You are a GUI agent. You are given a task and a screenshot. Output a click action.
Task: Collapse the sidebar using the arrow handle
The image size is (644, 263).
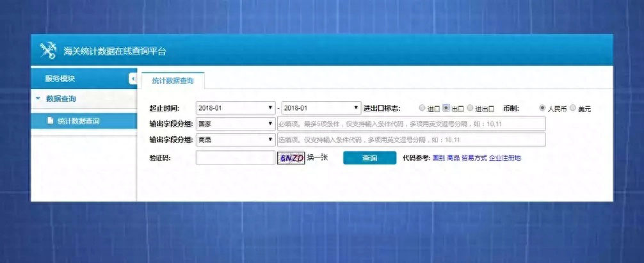133,79
